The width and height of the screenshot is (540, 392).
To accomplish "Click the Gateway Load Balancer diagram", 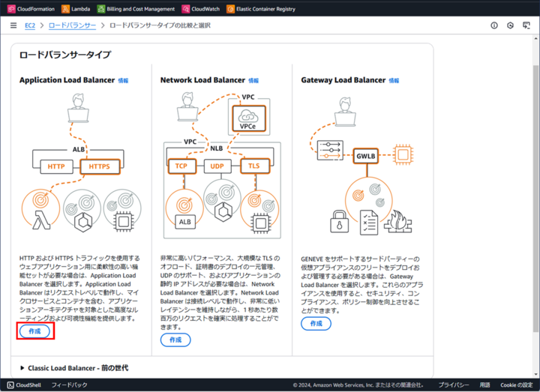I will coord(361,166).
